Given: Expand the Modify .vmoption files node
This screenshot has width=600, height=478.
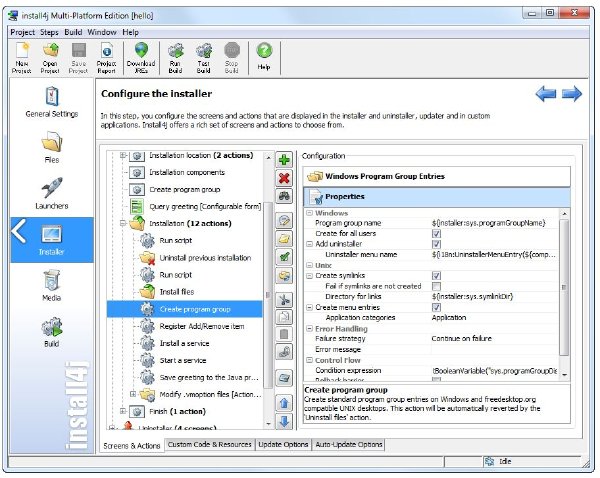Looking at the screenshot, I should tap(133, 394).
